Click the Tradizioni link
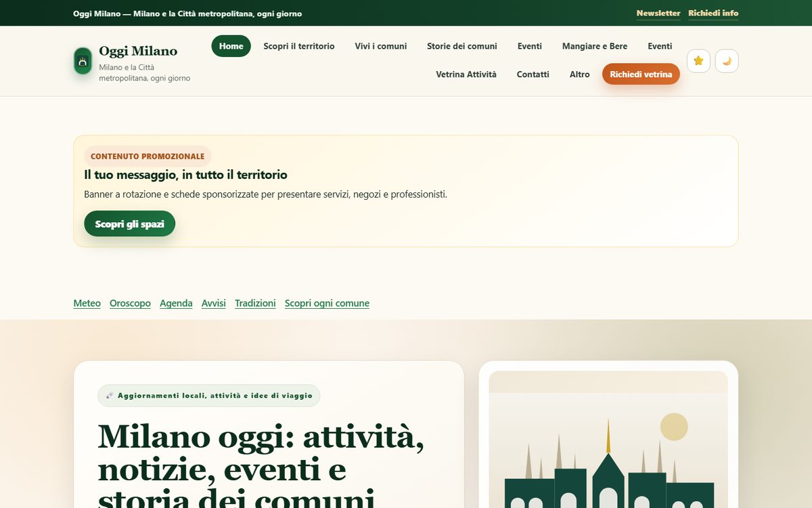This screenshot has height=508, width=812. [255, 303]
